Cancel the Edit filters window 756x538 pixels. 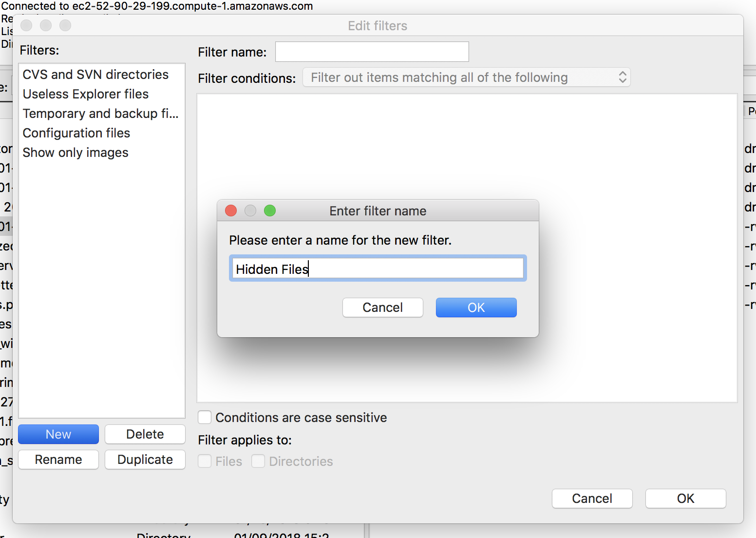(x=592, y=499)
